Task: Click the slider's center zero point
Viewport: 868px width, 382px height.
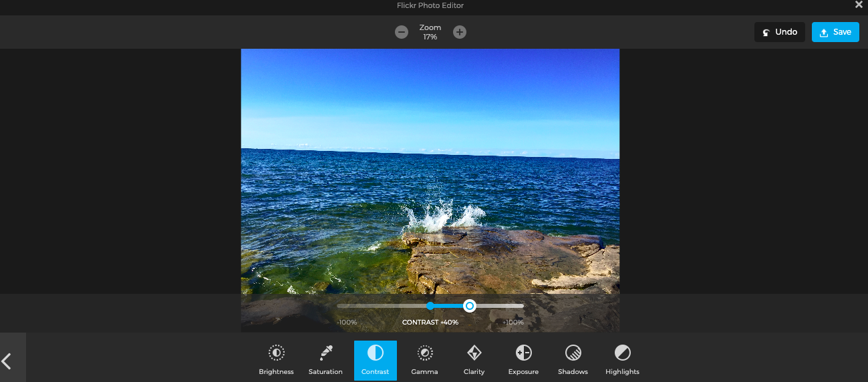Action: tap(430, 306)
